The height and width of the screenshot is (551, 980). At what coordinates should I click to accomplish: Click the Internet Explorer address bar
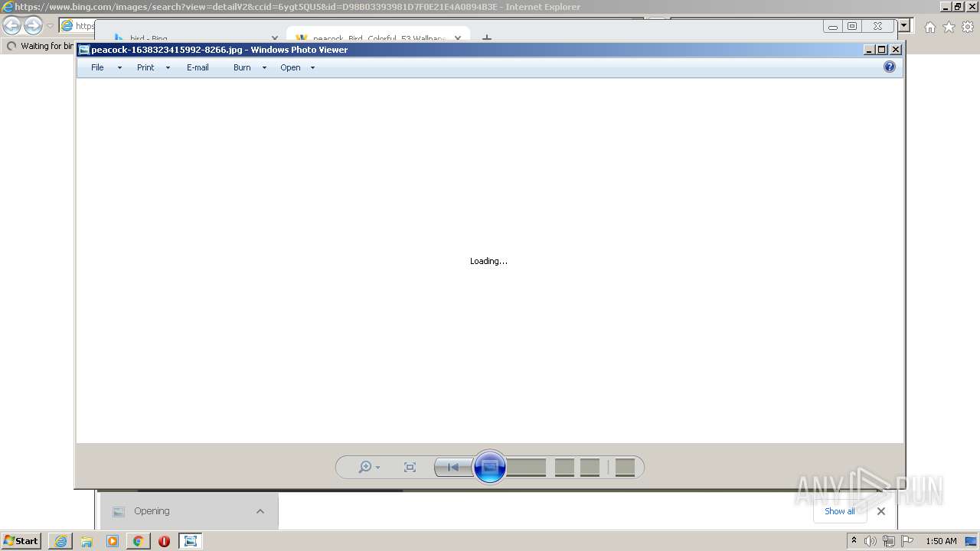[77, 26]
